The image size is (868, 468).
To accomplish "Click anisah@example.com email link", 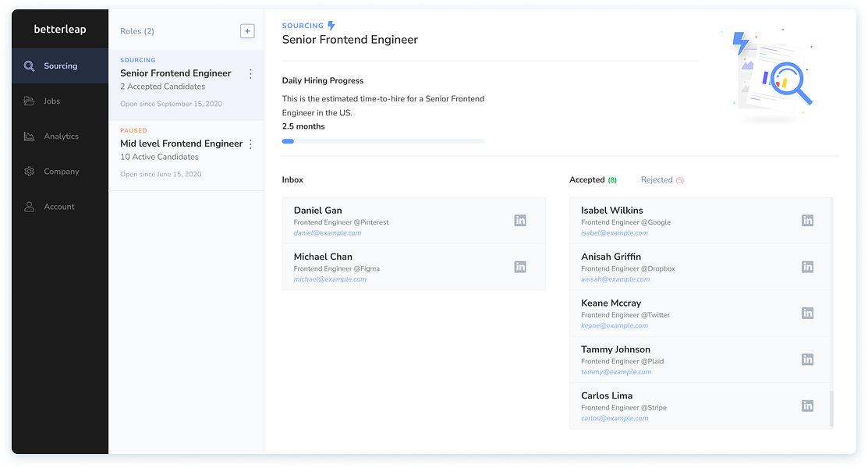I will (615, 279).
